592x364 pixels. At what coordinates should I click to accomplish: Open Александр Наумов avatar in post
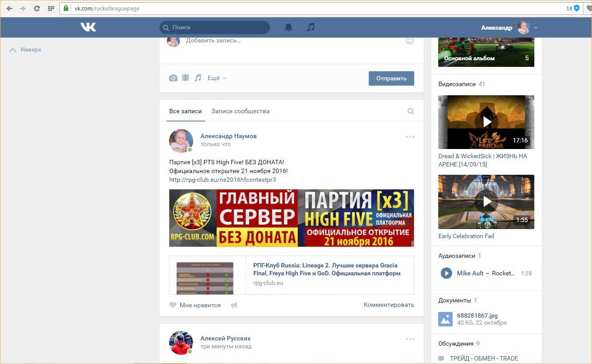[x=181, y=141]
